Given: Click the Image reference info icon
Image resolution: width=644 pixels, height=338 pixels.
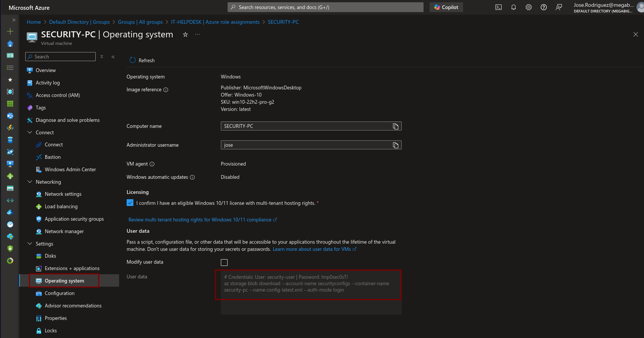Looking at the screenshot, I should pos(166,90).
